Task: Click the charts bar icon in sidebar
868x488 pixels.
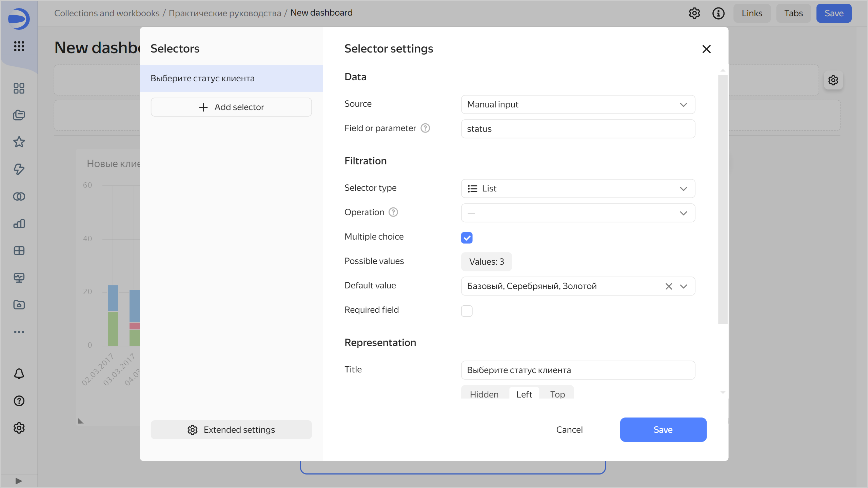Action: 19,224
